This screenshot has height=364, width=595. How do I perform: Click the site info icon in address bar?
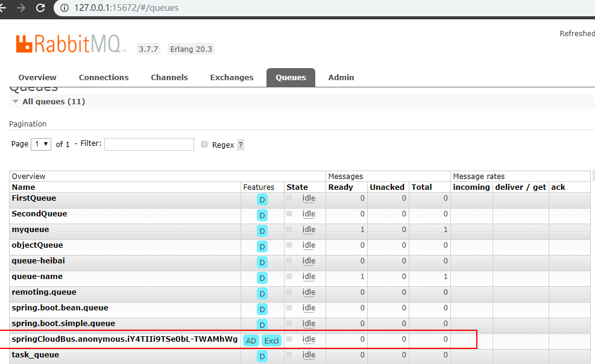(65, 8)
